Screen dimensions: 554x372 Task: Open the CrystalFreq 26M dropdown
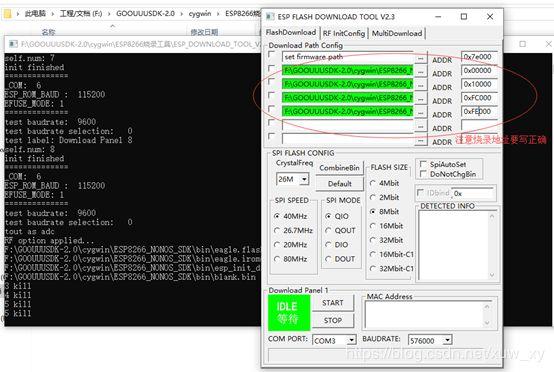tap(304, 179)
